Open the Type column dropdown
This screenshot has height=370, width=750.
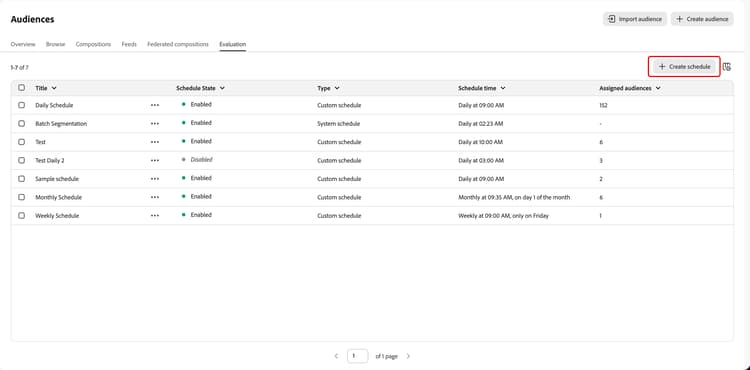(x=337, y=88)
